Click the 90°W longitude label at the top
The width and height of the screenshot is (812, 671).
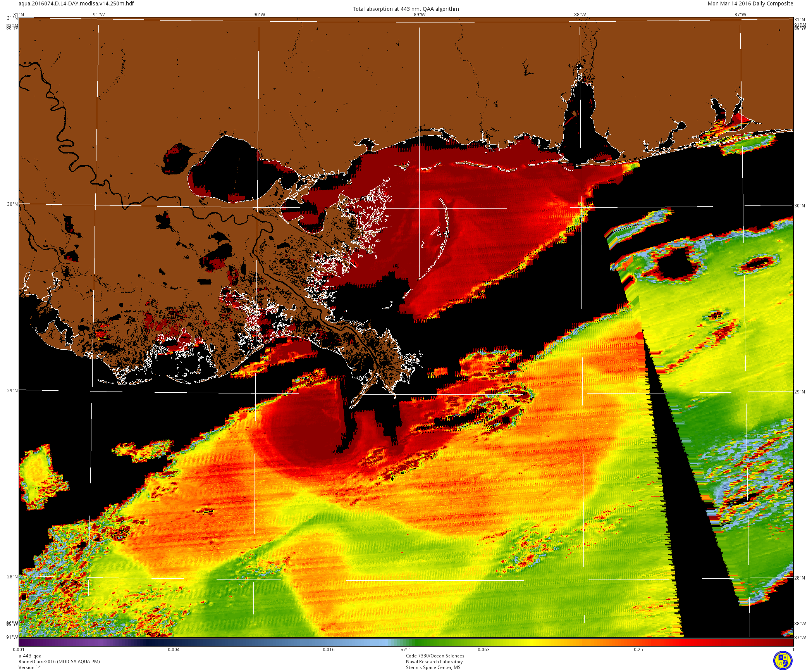pos(259,15)
